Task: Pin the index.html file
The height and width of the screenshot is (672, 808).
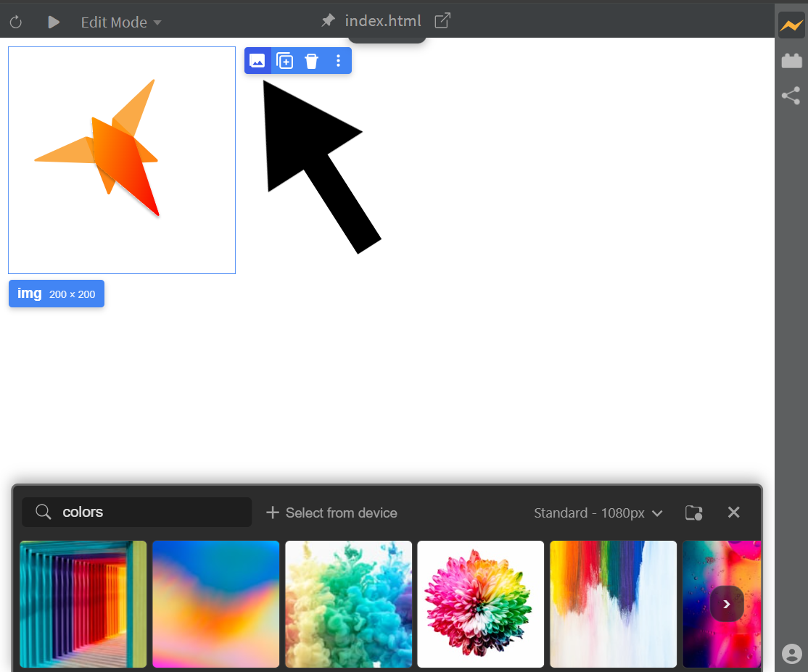Action: [x=328, y=20]
